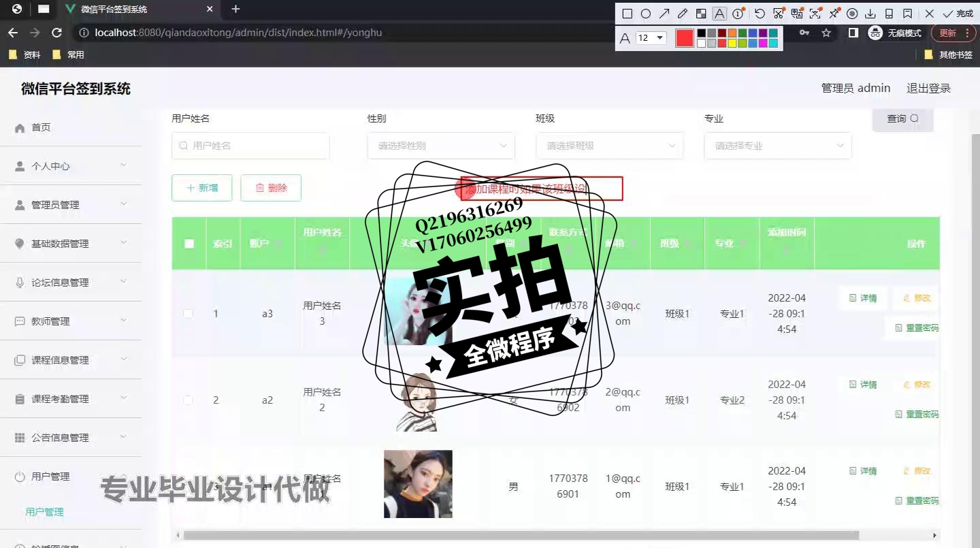Screen dimensions: 980x548
Task: Open the browser three-dot menu
Action: click(968, 33)
